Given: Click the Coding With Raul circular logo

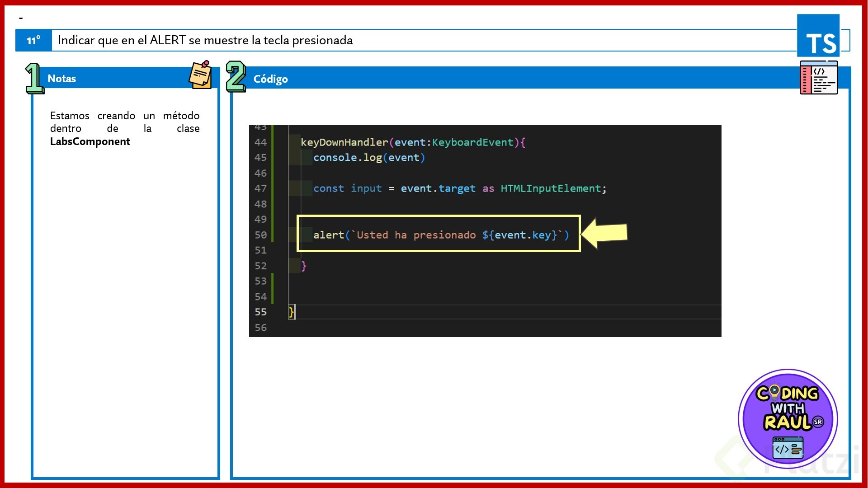Looking at the screenshot, I should click(788, 418).
